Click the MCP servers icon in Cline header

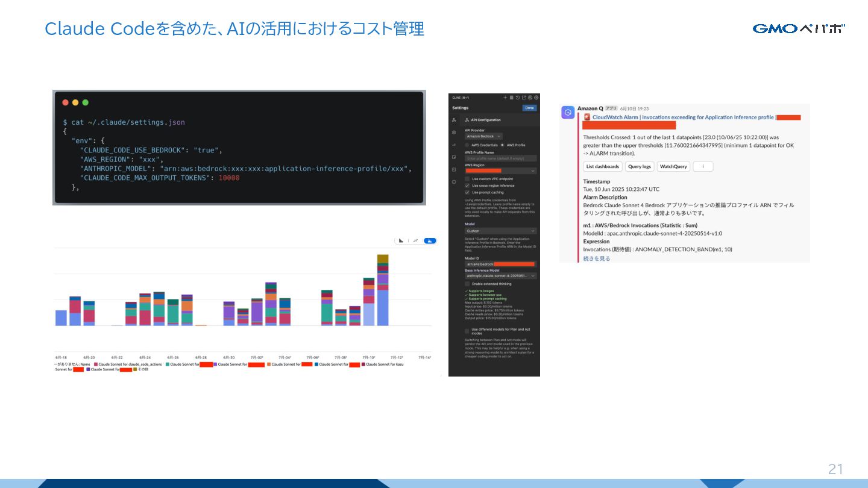[511, 97]
